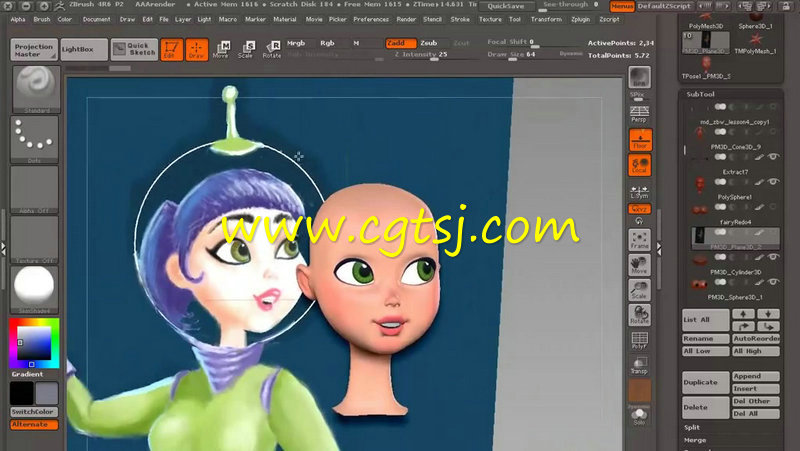Click the Duplicate subtool button
800x451 pixels.
pos(706,383)
